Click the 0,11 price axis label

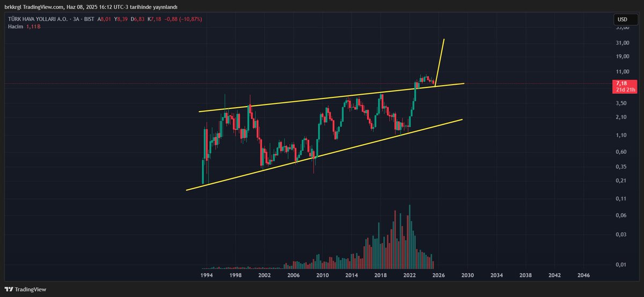point(621,199)
